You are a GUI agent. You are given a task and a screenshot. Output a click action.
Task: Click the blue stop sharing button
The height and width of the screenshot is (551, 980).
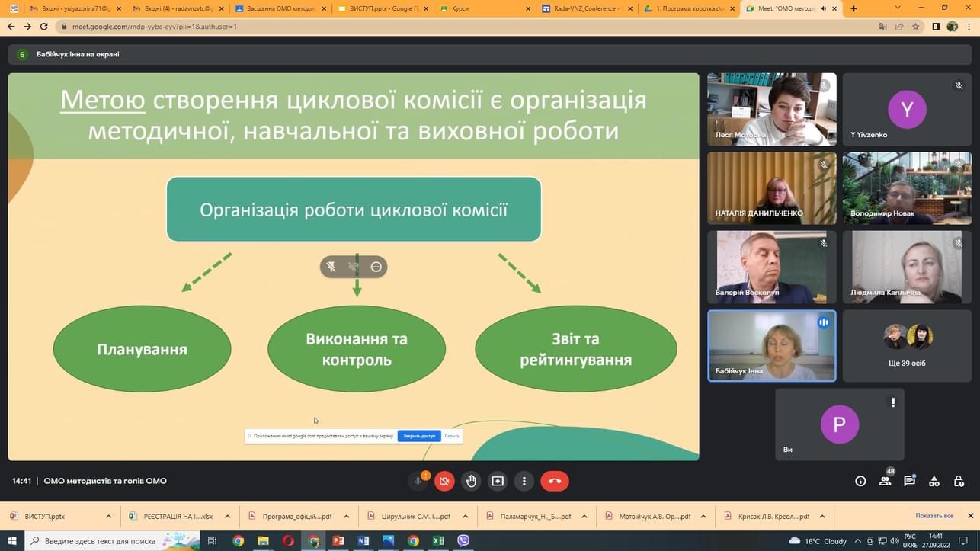coord(419,436)
